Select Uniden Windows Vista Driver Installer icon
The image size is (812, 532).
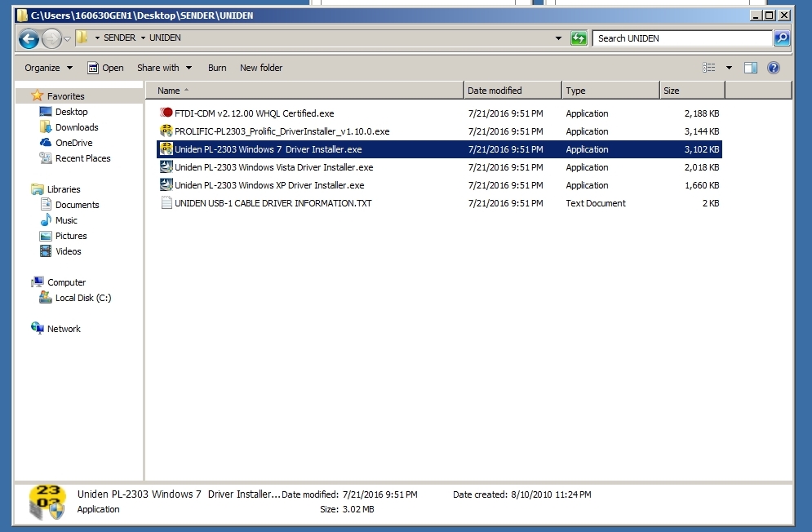tap(166, 166)
